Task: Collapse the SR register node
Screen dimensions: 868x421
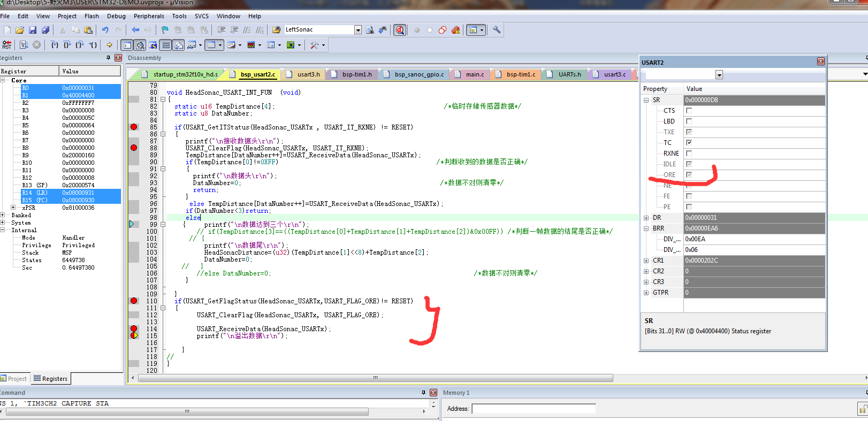Action: [646, 100]
